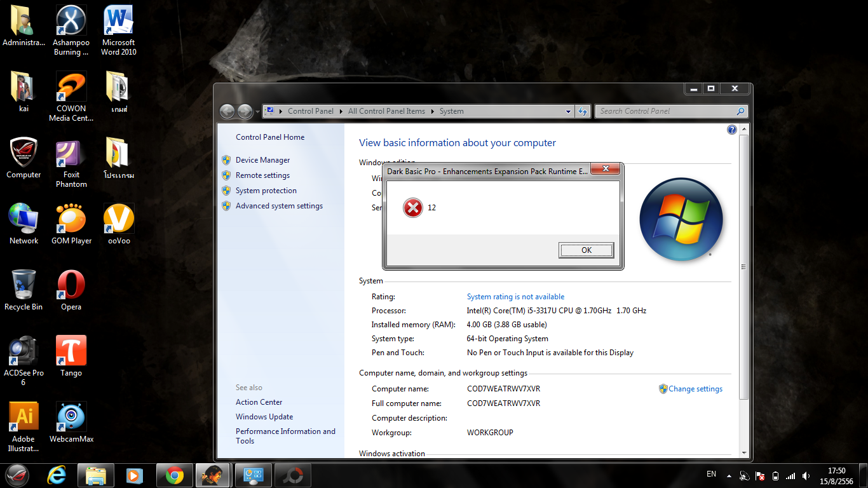Open Action Center link
The height and width of the screenshot is (488, 868).
259,402
